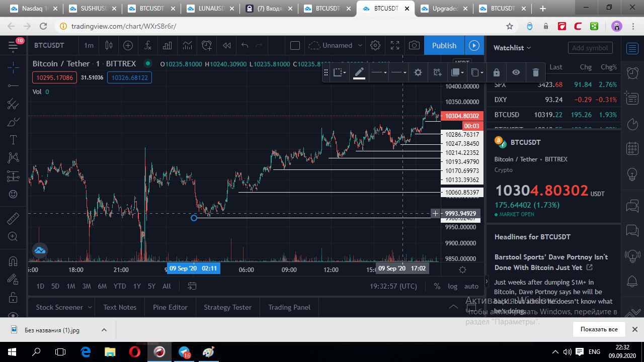Image resolution: width=644 pixels, height=362 pixels.
Task: Open the Pine Editor tab
Action: click(170, 307)
